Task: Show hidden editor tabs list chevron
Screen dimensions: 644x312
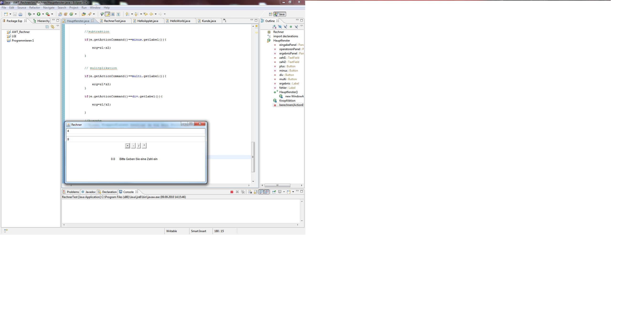Action: (x=225, y=20)
